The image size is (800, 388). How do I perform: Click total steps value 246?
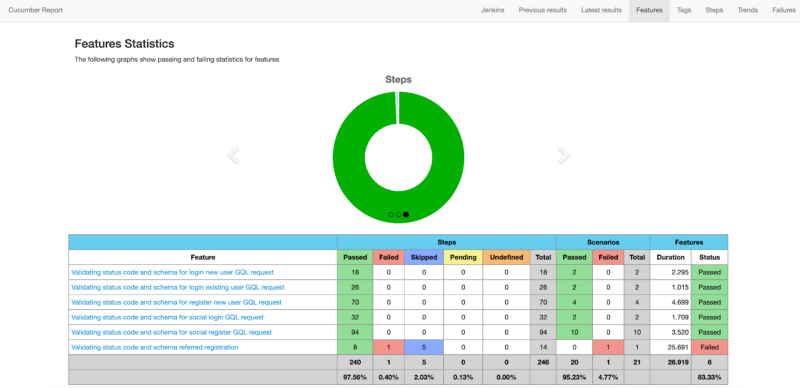point(543,362)
